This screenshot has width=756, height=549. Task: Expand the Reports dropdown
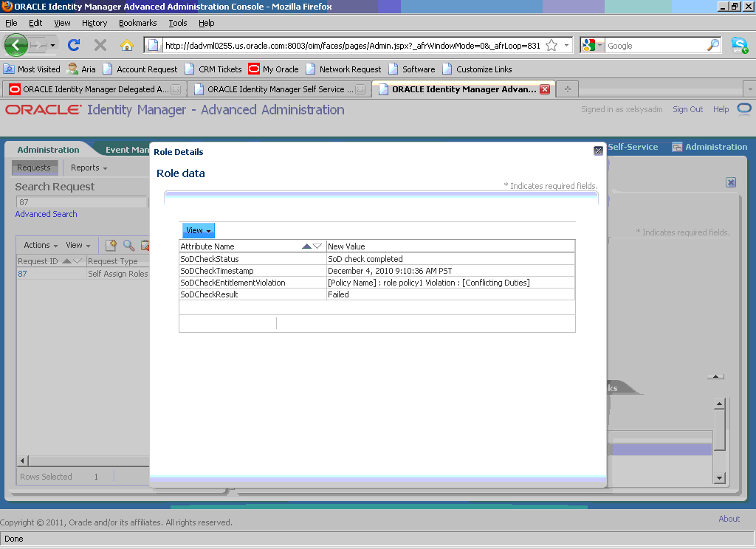(x=87, y=168)
